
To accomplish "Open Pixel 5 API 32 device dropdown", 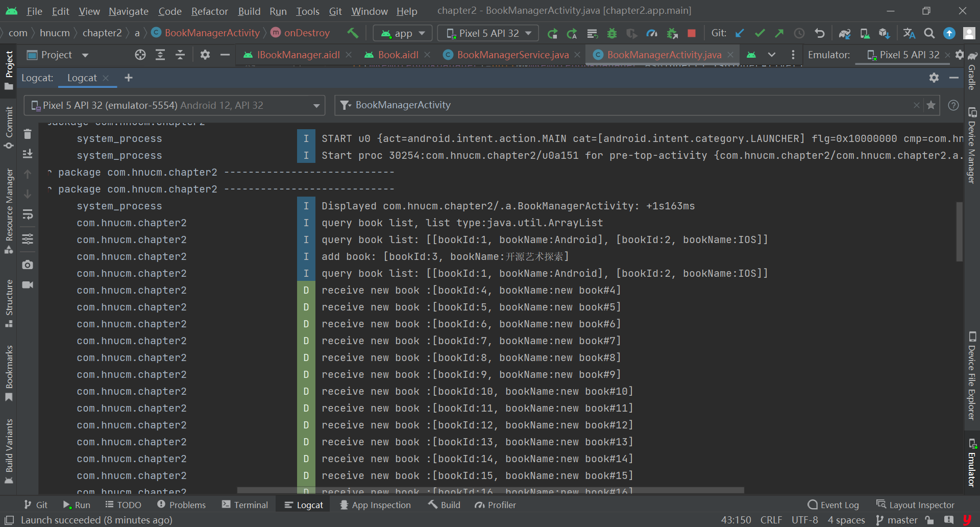I will 488,34.
